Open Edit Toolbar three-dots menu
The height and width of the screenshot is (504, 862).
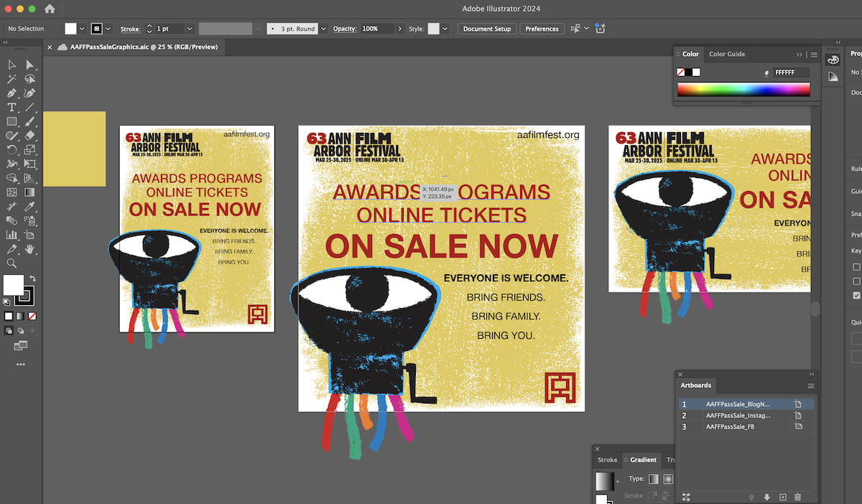tap(20, 365)
